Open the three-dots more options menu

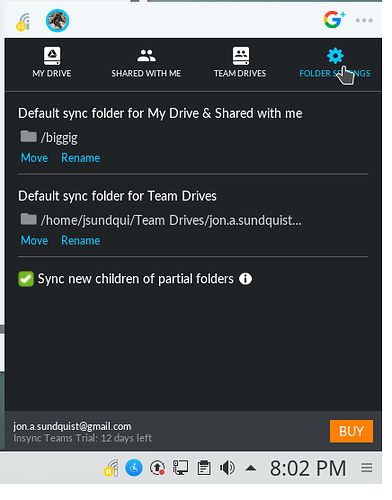coord(364,20)
